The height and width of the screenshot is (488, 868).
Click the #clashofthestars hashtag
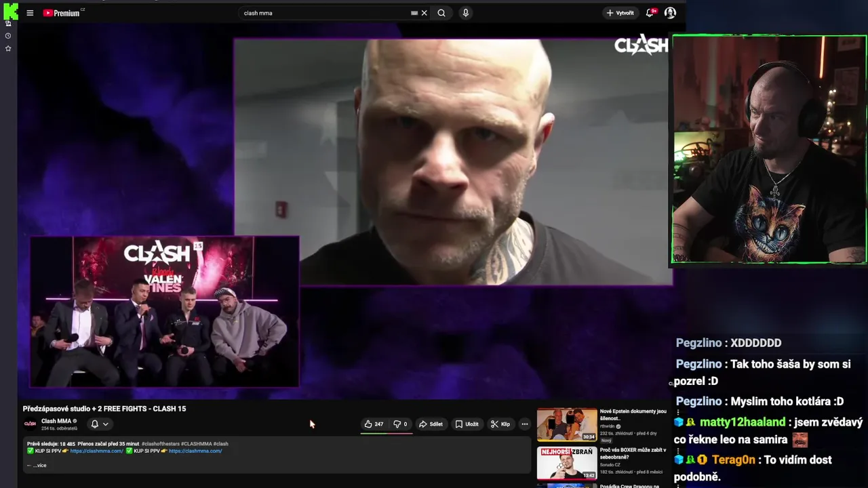pyautogui.click(x=161, y=444)
